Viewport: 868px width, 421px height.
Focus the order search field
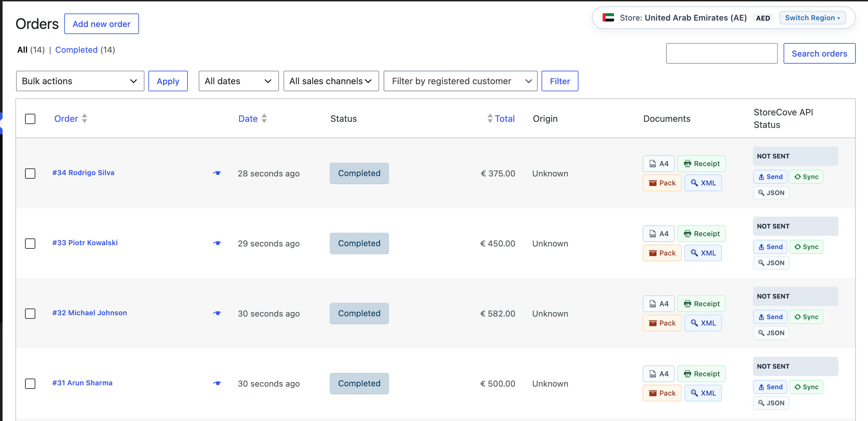click(x=722, y=53)
